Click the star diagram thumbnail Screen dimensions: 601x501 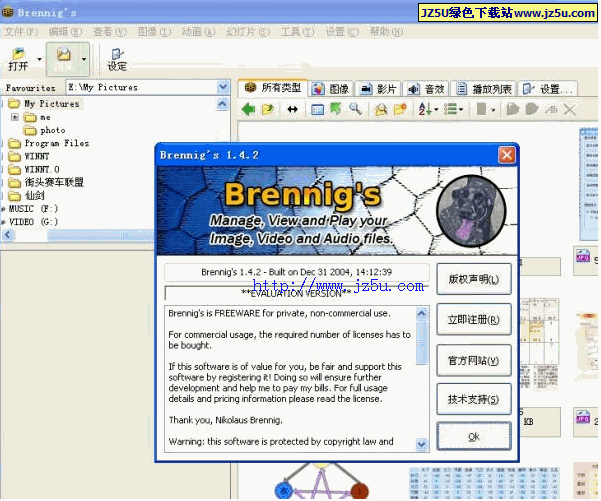tap(321, 481)
